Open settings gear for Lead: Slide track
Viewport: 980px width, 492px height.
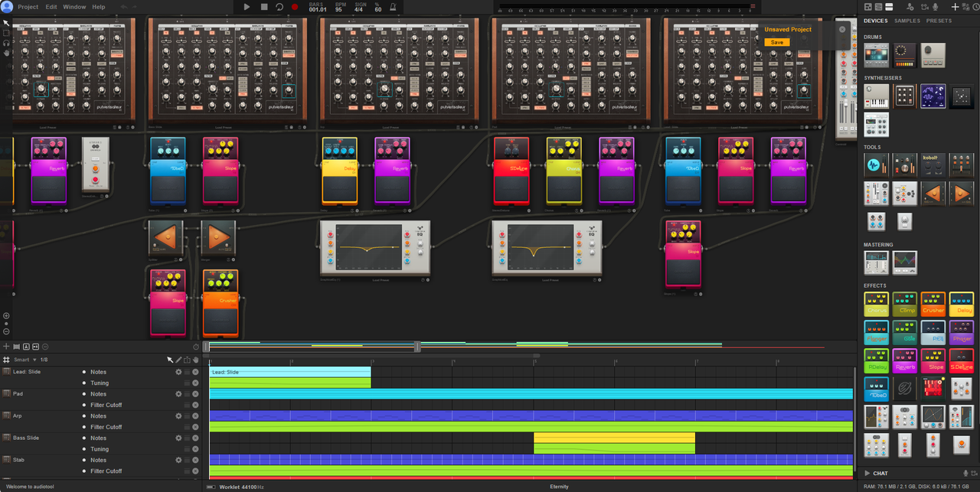pyautogui.click(x=178, y=372)
